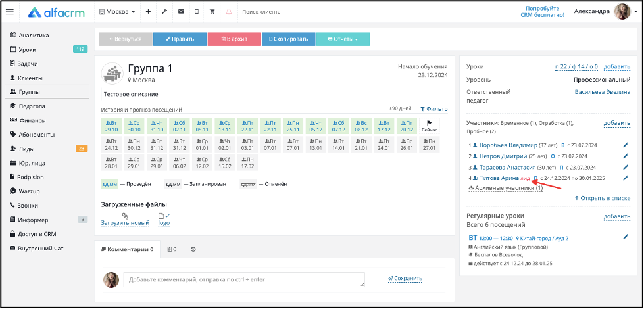Edit Воробьёв Владимир with pencil icon
This screenshot has width=644, height=309.
tap(626, 145)
